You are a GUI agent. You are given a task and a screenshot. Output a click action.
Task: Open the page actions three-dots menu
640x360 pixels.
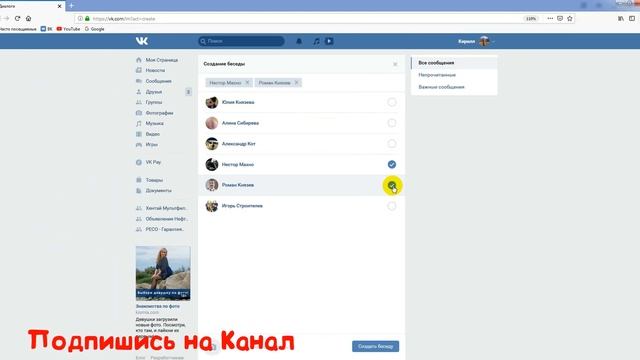(x=550, y=18)
